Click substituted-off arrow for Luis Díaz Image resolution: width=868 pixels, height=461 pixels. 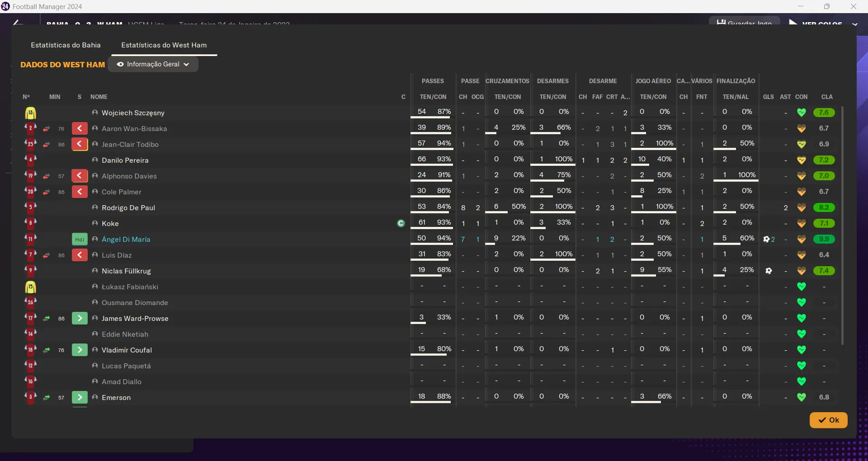(x=80, y=255)
